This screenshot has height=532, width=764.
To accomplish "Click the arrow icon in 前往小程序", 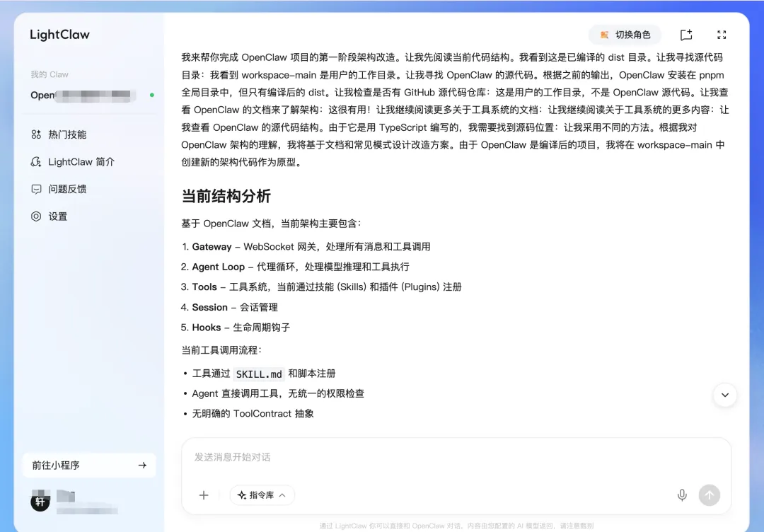I will click(142, 466).
